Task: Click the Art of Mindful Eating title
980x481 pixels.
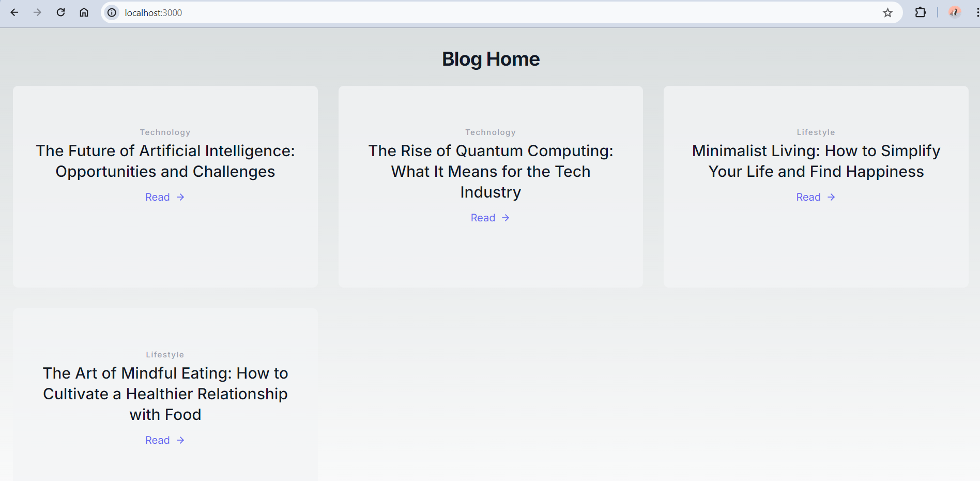Action: [x=165, y=394]
